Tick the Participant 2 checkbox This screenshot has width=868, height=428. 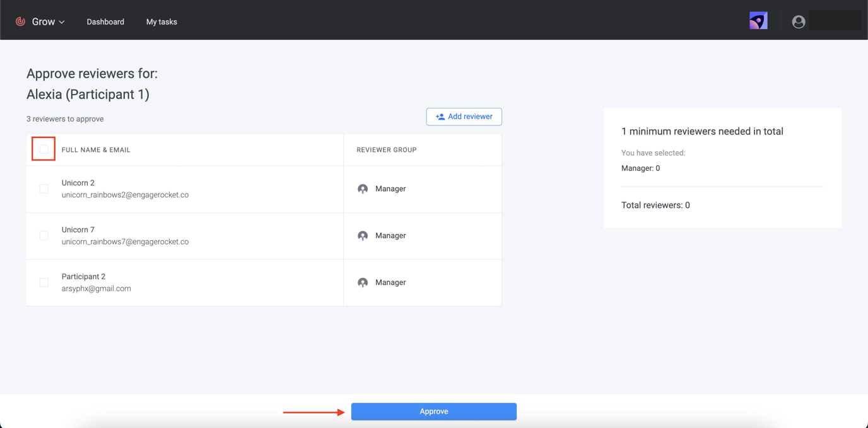click(x=44, y=282)
